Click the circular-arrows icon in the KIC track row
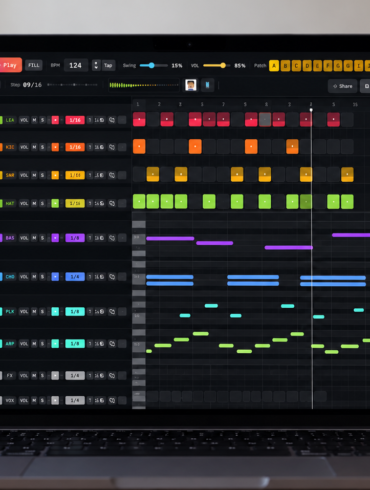370x490 pixels. 112,147
